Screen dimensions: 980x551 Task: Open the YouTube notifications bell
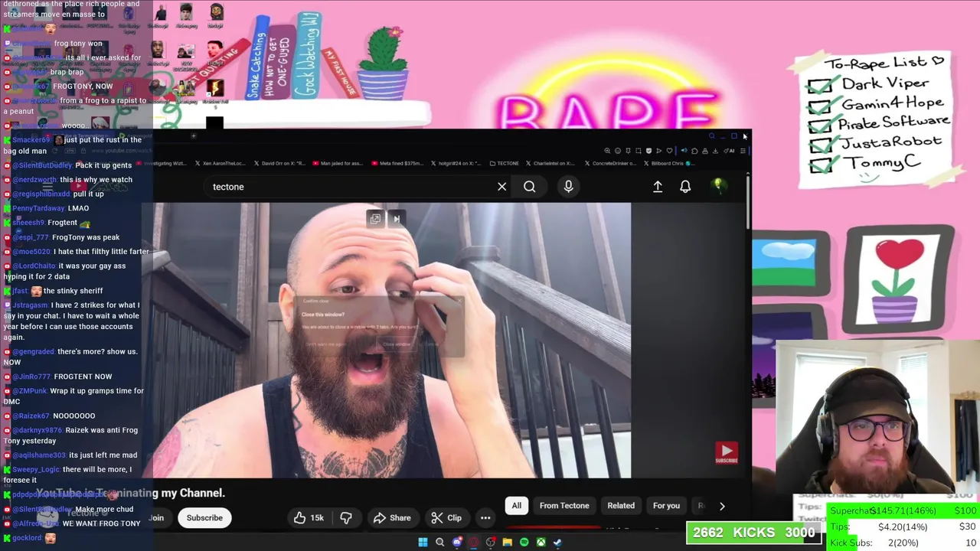[685, 187]
